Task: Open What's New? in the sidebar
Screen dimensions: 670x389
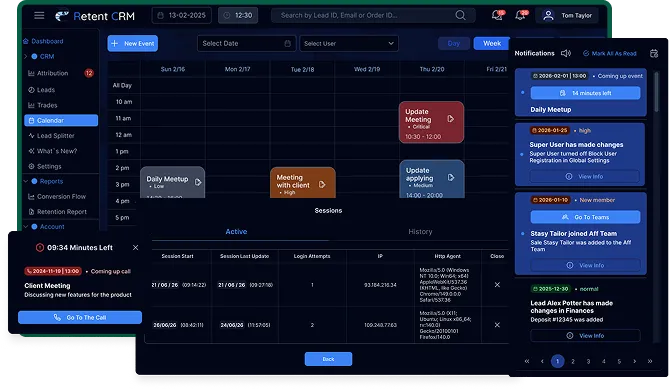Action: [x=53, y=151]
